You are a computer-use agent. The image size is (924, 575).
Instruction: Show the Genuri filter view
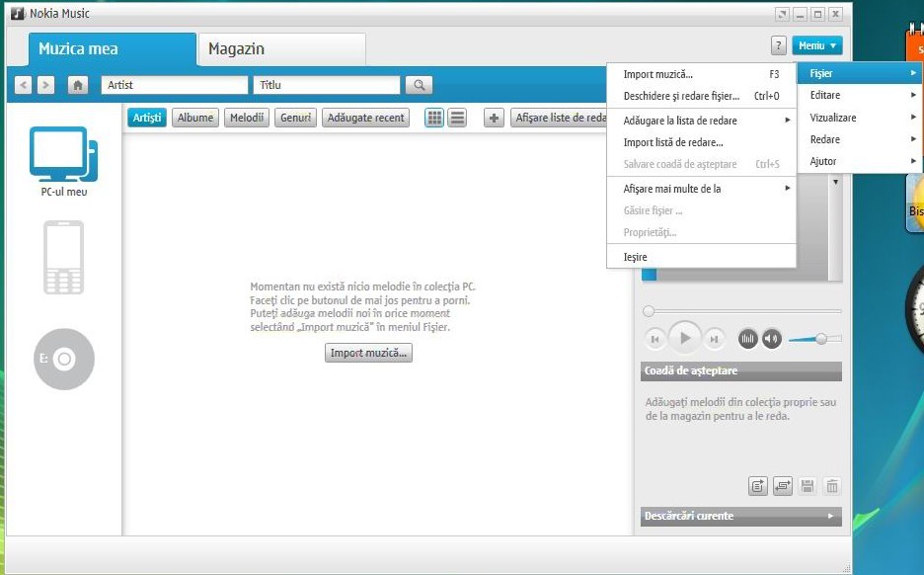296,118
